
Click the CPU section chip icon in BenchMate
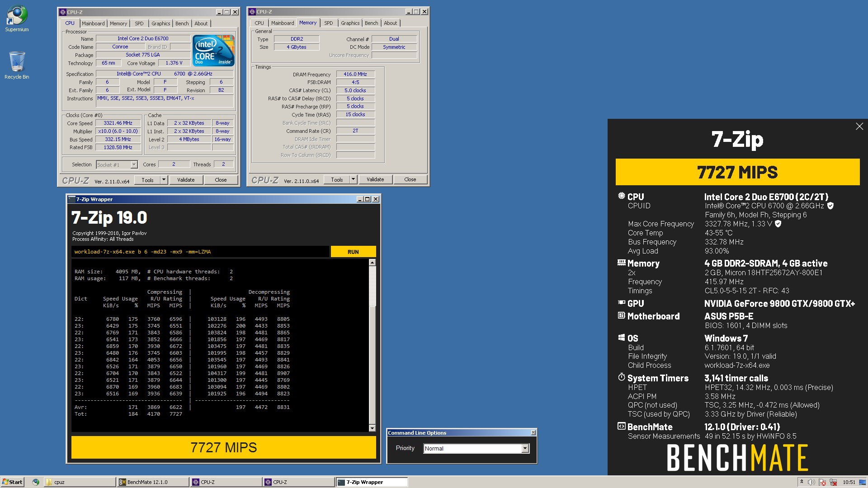pos(622,196)
